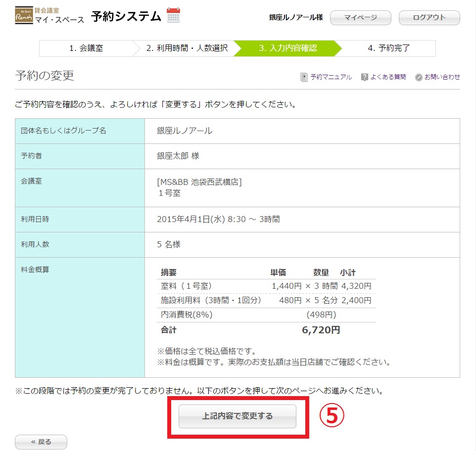Click the Renoir My Space logo
Viewport: 476px width, 451px height.
[24, 16]
